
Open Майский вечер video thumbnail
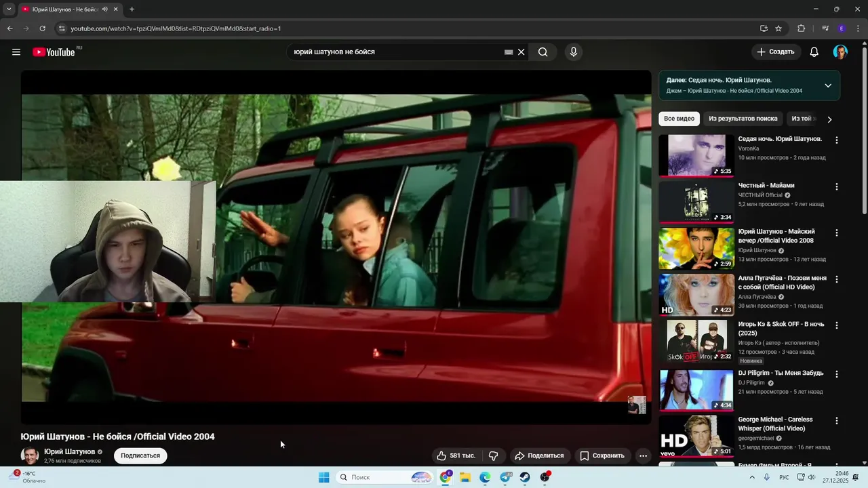point(696,248)
